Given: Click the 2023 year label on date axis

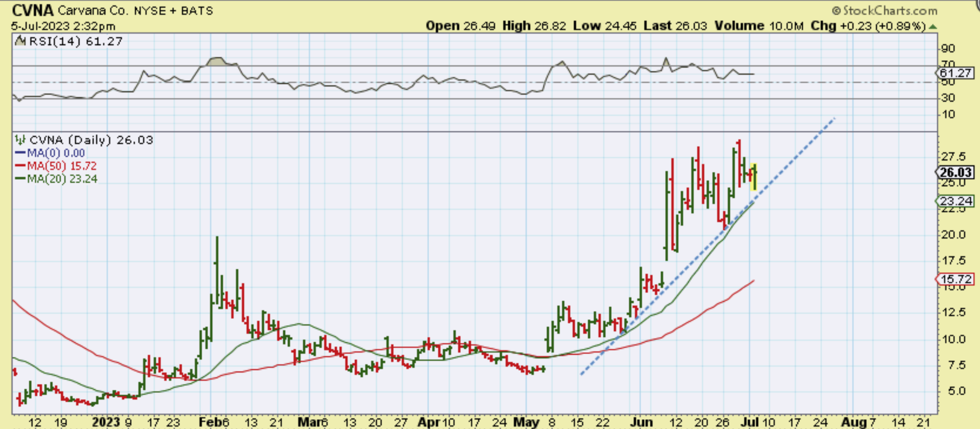Looking at the screenshot, I should [x=106, y=422].
